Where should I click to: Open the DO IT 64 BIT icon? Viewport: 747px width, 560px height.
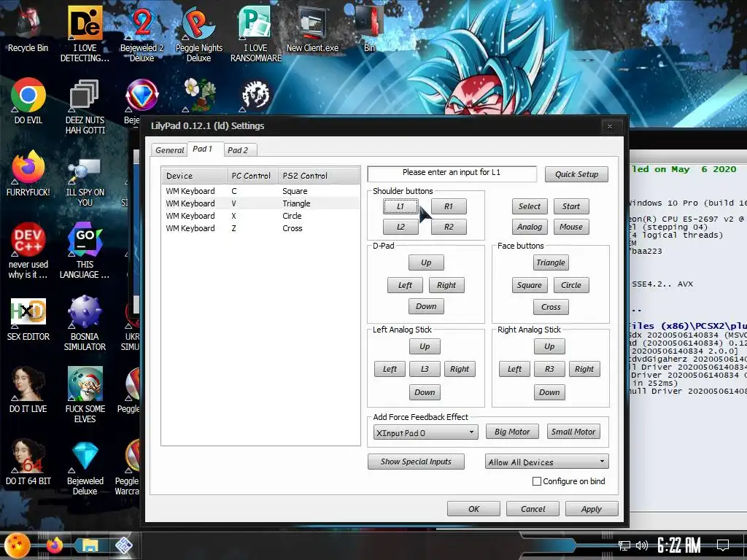point(28,462)
